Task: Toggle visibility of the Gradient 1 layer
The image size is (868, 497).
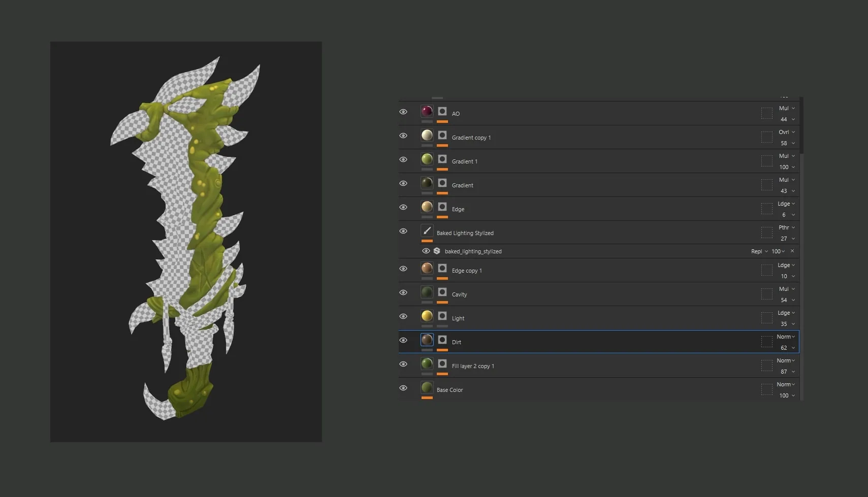Action: 403,159
